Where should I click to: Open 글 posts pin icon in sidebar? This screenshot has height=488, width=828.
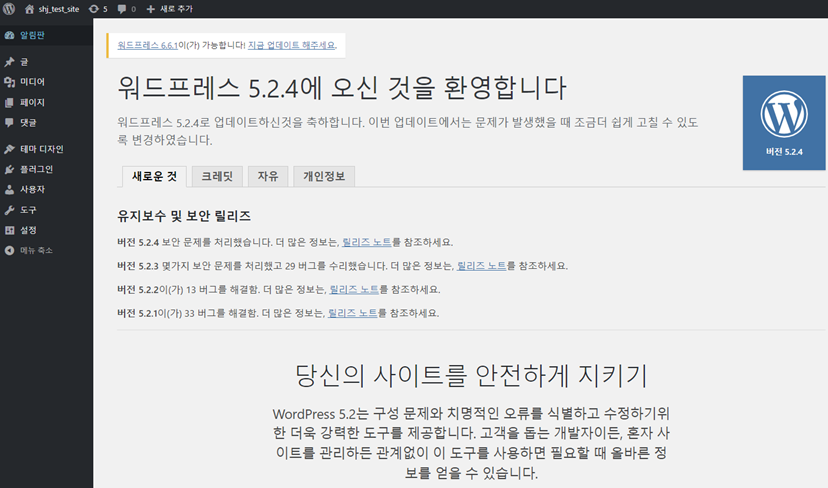pyautogui.click(x=10, y=62)
